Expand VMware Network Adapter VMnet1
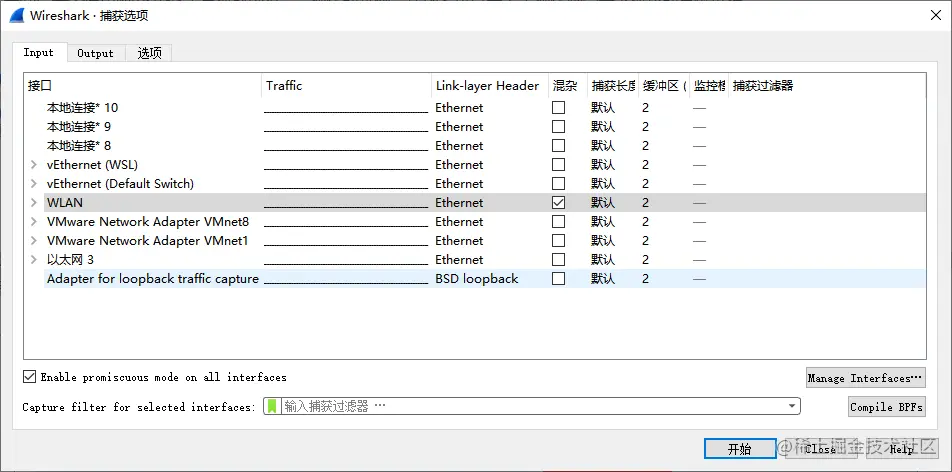Image resolution: width=952 pixels, height=472 pixels. [34, 241]
